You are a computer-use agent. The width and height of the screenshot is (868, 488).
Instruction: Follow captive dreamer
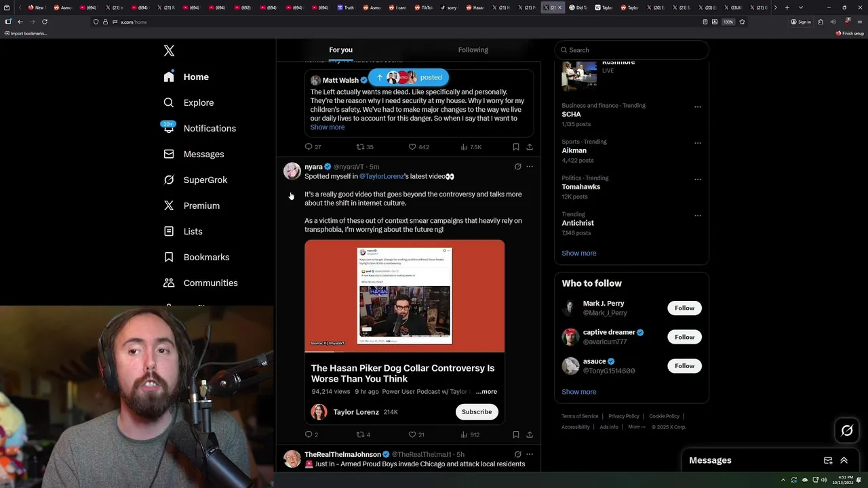(x=684, y=337)
